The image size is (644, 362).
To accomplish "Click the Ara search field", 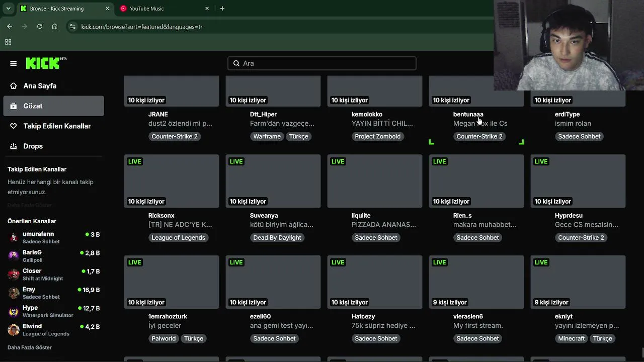I will [322, 63].
